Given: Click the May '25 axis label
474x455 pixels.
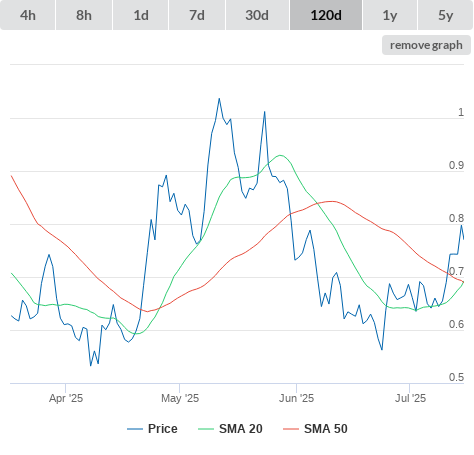Looking at the screenshot, I should 180,398.
